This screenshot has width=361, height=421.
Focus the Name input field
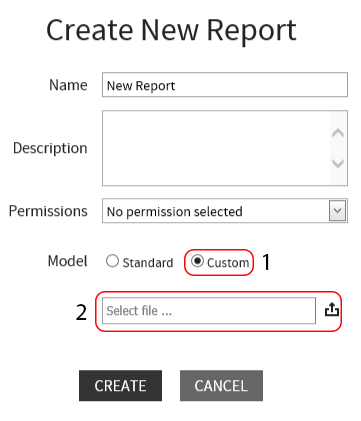[225, 85]
